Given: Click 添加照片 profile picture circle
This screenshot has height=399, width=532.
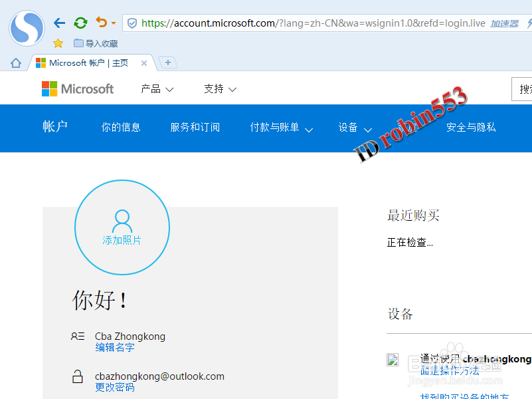Looking at the screenshot, I should [x=122, y=227].
